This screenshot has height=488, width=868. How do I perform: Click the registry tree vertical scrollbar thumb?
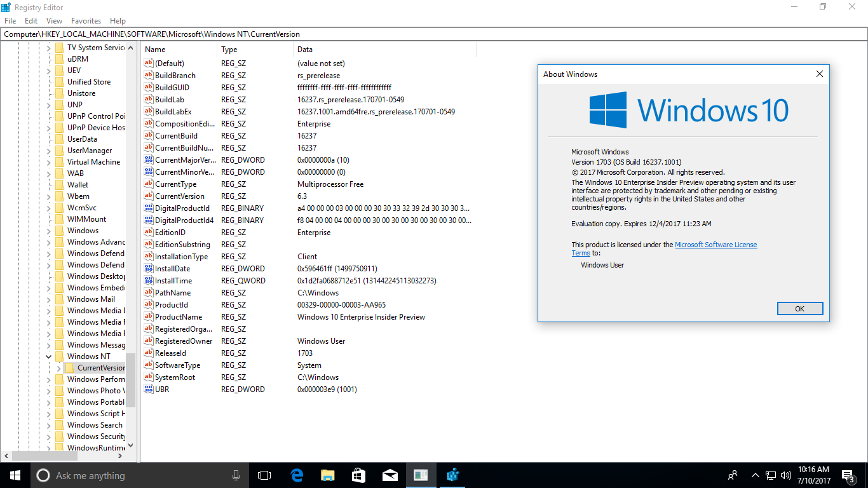click(x=130, y=380)
